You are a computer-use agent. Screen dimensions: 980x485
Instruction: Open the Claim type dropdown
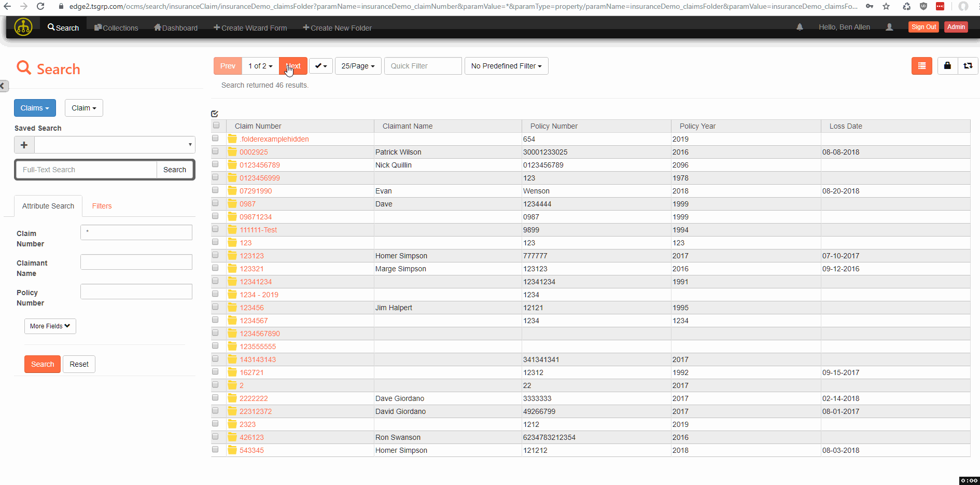pos(84,108)
